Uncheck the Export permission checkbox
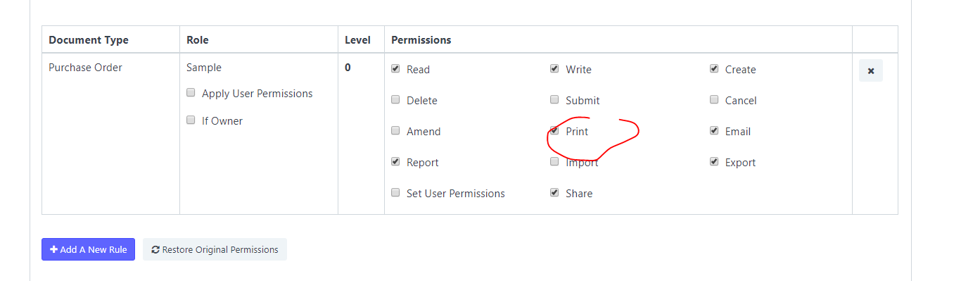This screenshot has width=980, height=281. (714, 162)
